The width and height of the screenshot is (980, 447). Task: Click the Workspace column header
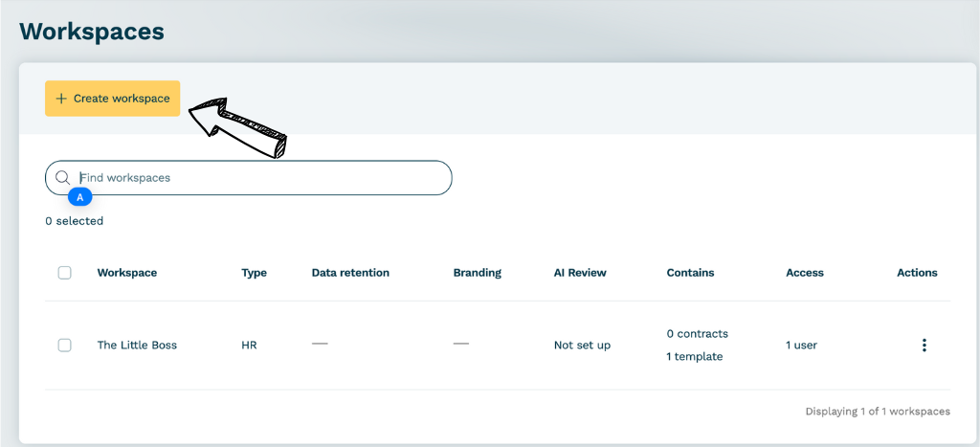127,273
